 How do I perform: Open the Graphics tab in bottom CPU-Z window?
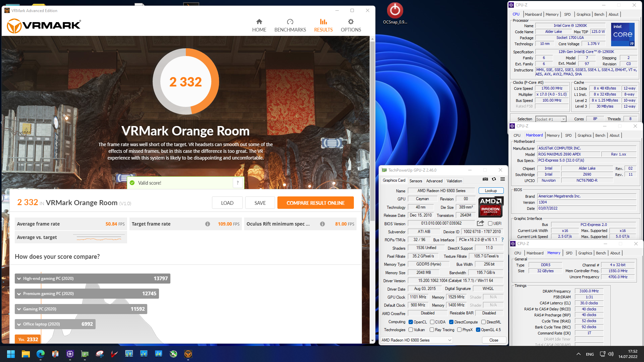pyautogui.click(x=585, y=253)
